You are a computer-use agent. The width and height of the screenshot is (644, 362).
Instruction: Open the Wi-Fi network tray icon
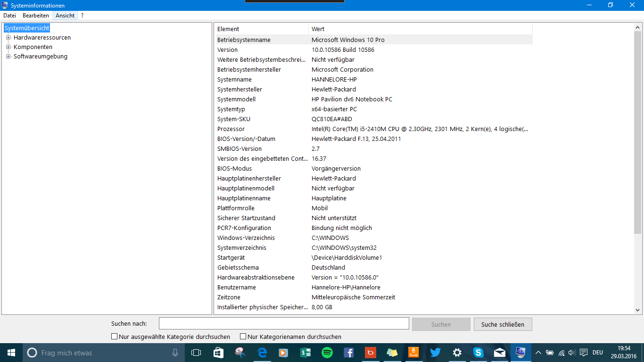pyautogui.click(x=561, y=353)
